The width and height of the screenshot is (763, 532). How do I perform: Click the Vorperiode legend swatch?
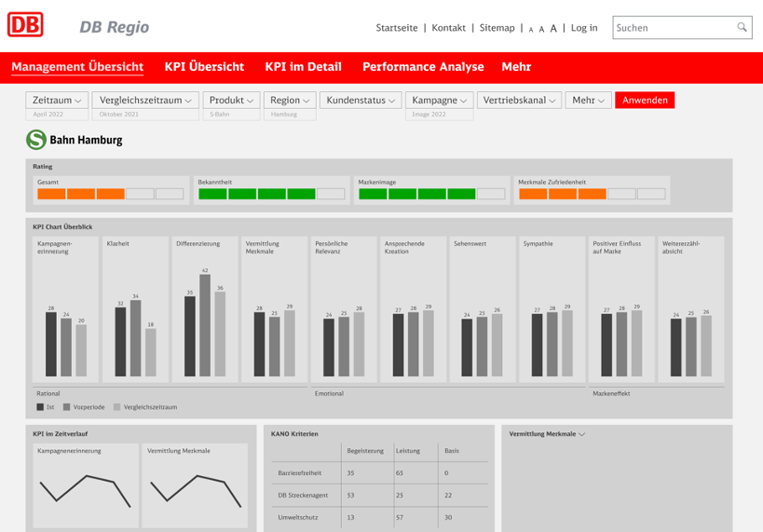coord(67,407)
